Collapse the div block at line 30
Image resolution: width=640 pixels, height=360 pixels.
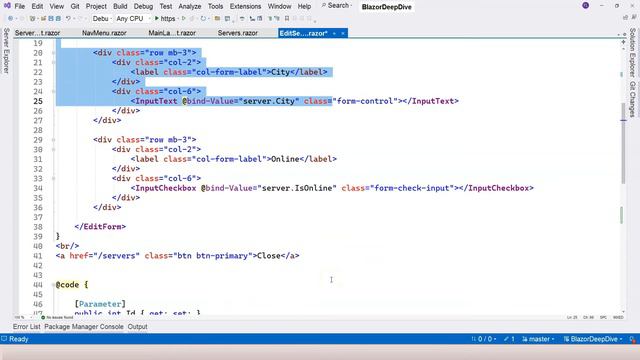pyautogui.click(x=53, y=149)
